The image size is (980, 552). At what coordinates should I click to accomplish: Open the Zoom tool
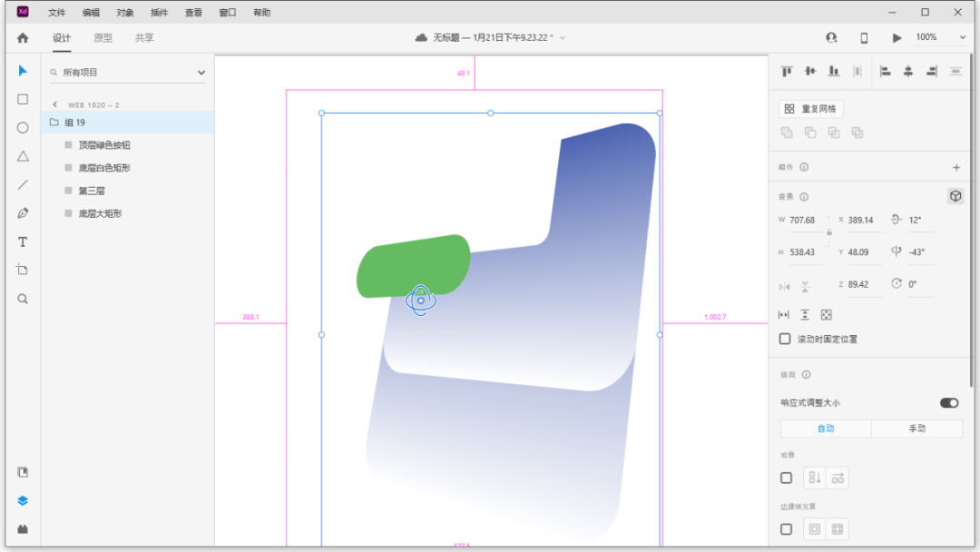tap(23, 299)
